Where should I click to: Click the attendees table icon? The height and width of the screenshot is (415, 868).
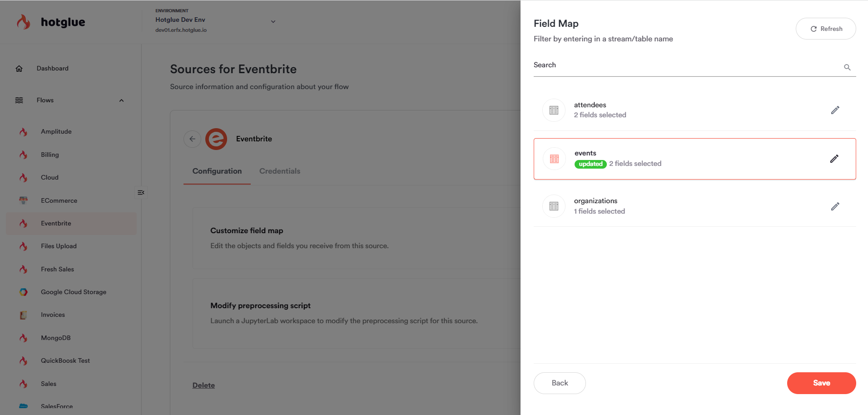click(554, 110)
